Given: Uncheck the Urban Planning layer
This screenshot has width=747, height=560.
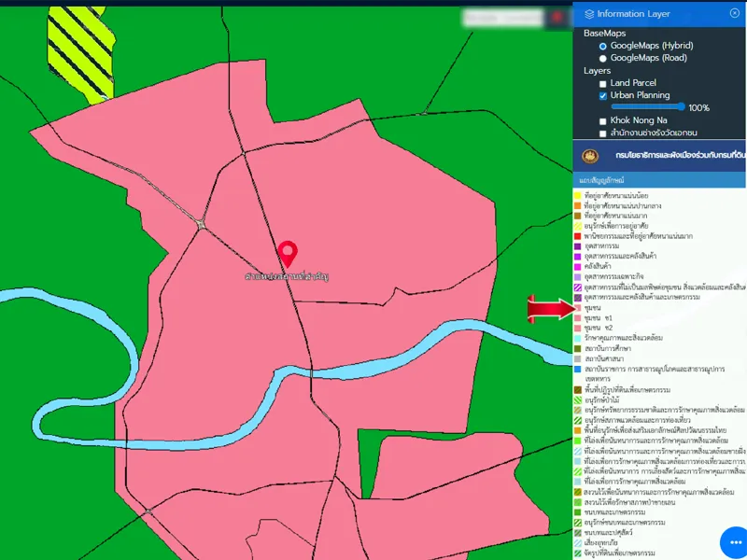Looking at the screenshot, I should point(603,96).
